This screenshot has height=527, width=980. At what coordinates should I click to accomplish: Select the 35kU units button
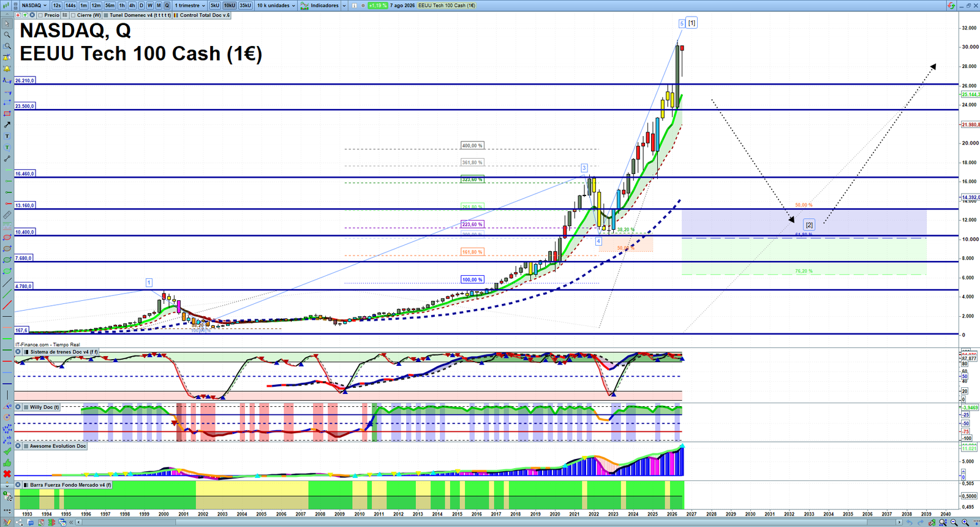[245, 6]
